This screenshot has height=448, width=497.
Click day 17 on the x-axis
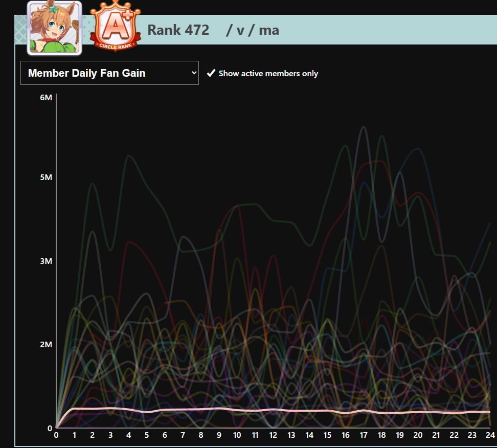[364, 435]
